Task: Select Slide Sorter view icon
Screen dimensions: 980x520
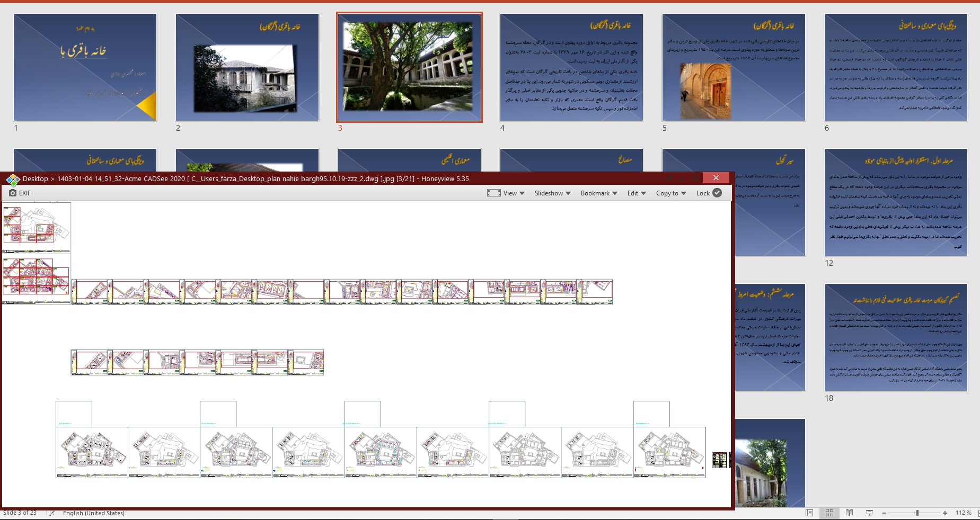Action: coord(829,513)
